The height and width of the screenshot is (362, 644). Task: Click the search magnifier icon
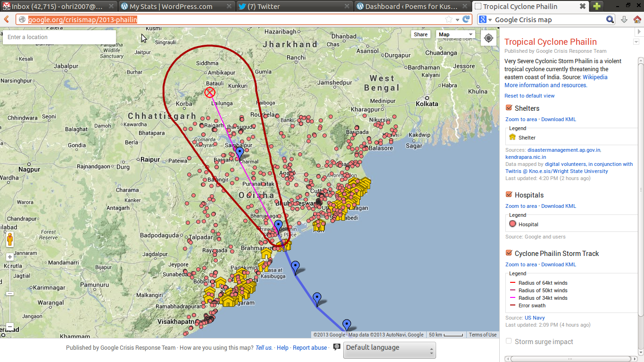pos(610,19)
